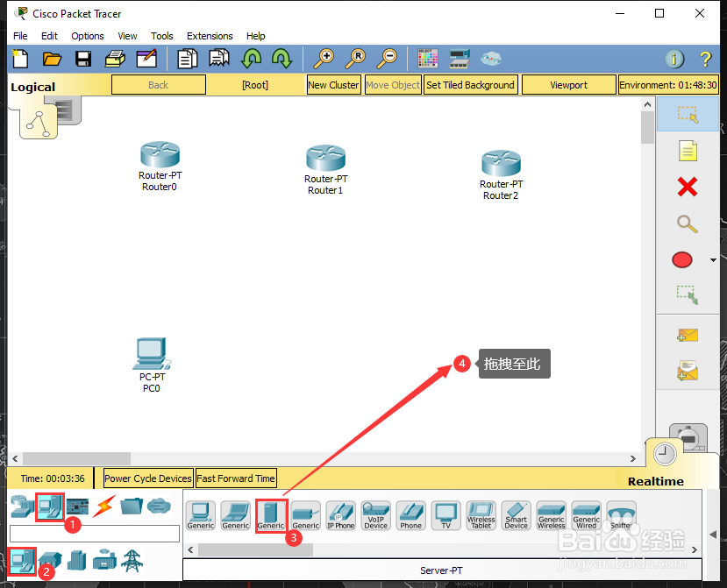Viewport: 727px width, 588px height.
Task: Select PC0 on the workspace
Action: click(x=152, y=354)
